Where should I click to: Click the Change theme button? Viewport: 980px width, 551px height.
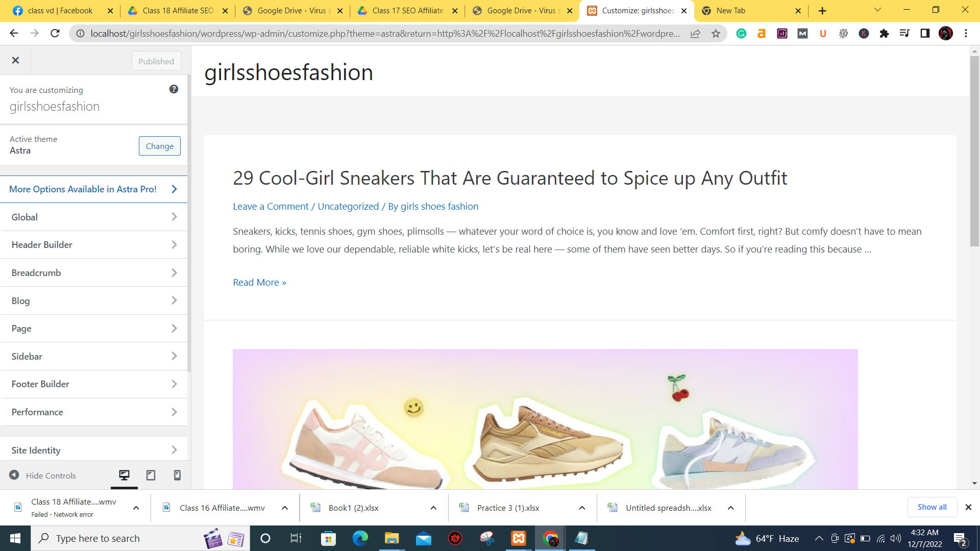pos(160,146)
